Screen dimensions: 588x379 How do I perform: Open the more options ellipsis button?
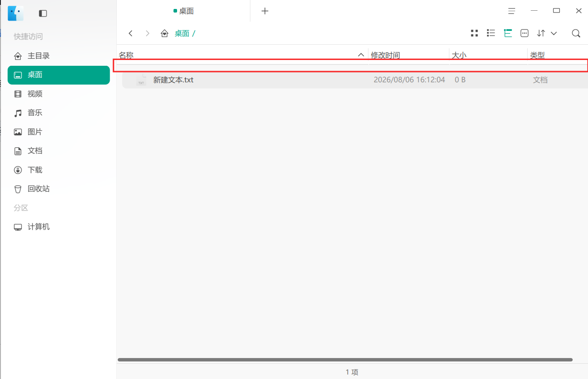525,33
